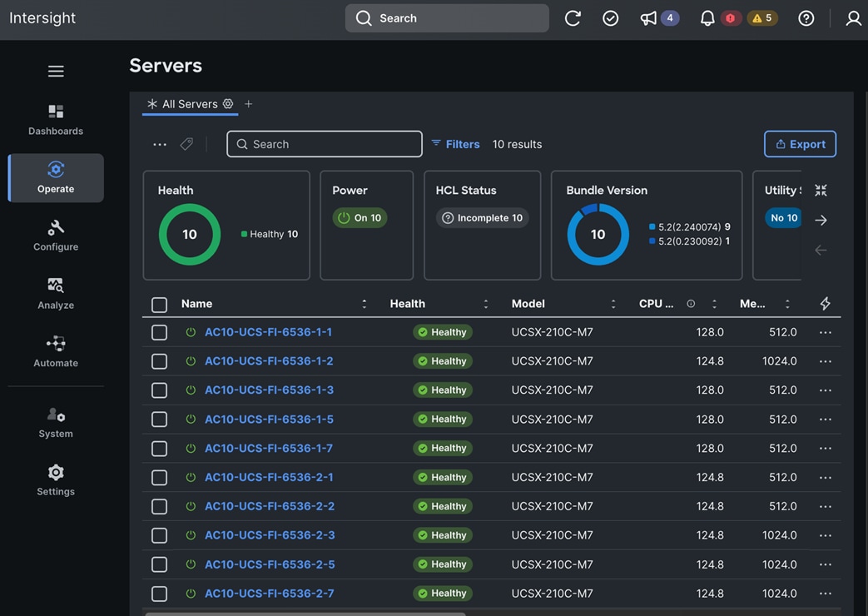Filter by HCL Incomplete 10 chip
868x616 pixels.
(x=483, y=218)
